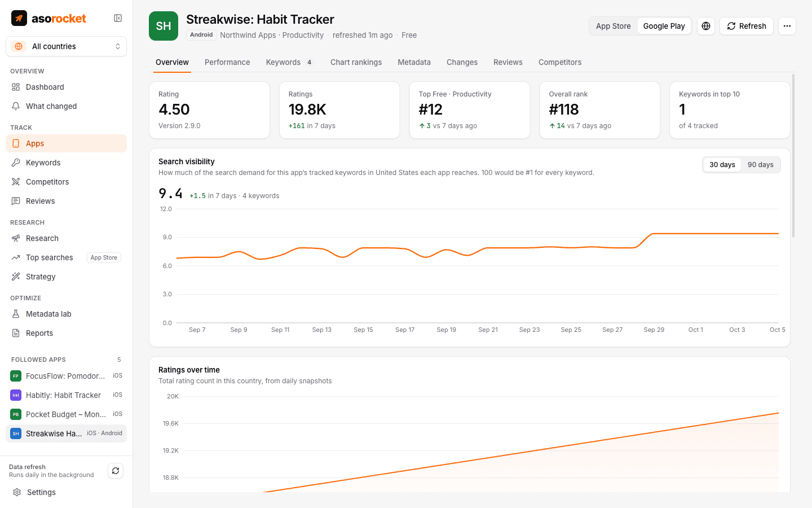Click the Reviews message icon
This screenshot has width=812, height=508.
pos(16,201)
